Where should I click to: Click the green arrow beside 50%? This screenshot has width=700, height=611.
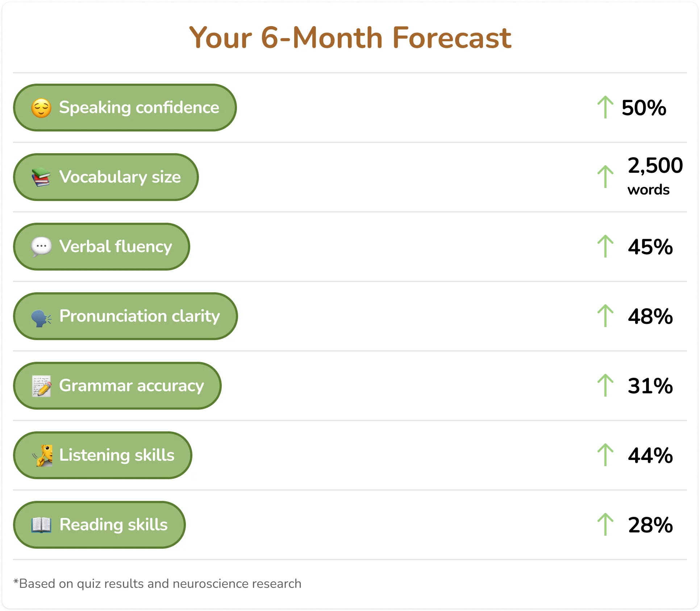click(605, 107)
